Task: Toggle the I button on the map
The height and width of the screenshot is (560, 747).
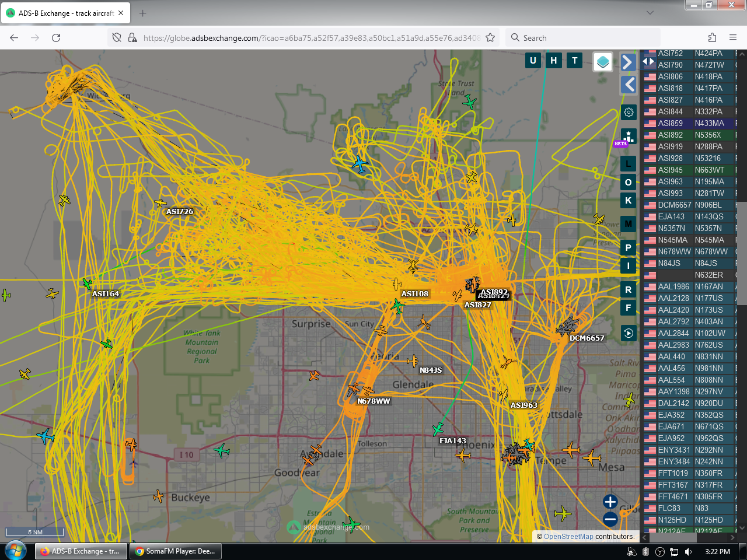Action: pos(629,265)
